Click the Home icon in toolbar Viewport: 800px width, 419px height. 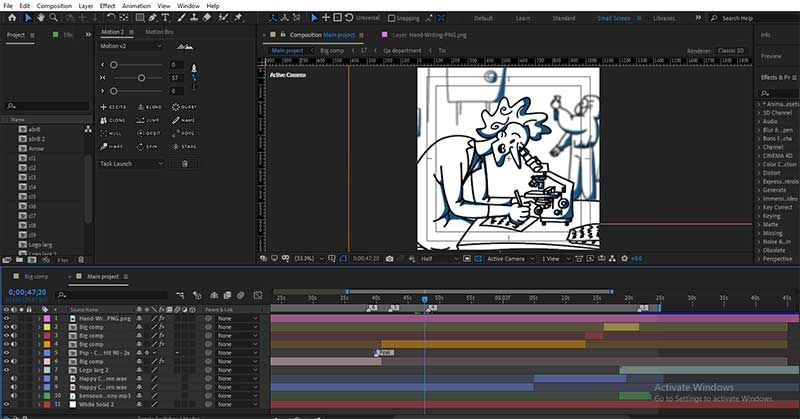point(12,17)
